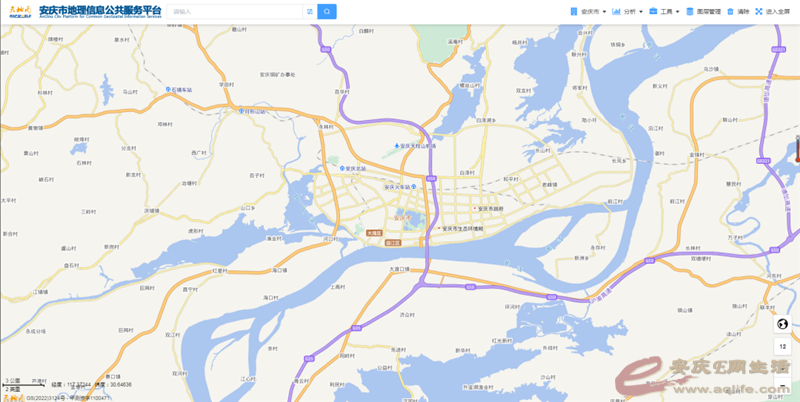
Task: Click the layer stack icon
Action: pos(690,11)
